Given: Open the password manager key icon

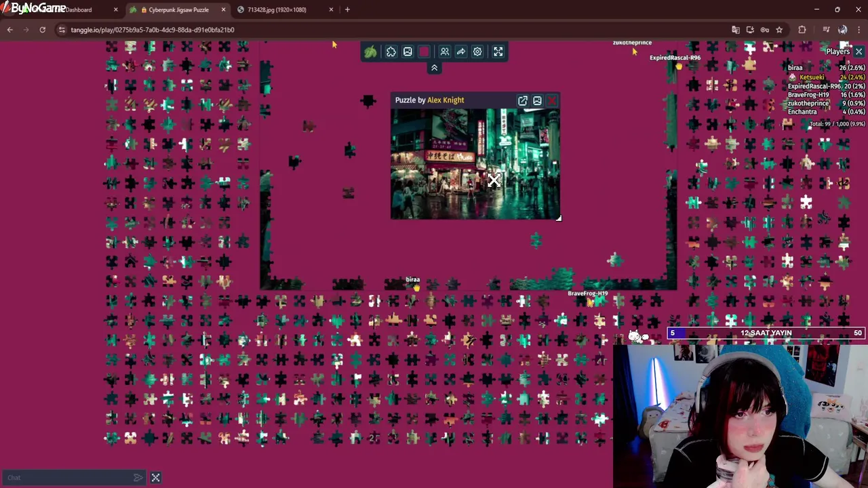Looking at the screenshot, I should [765, 30].
